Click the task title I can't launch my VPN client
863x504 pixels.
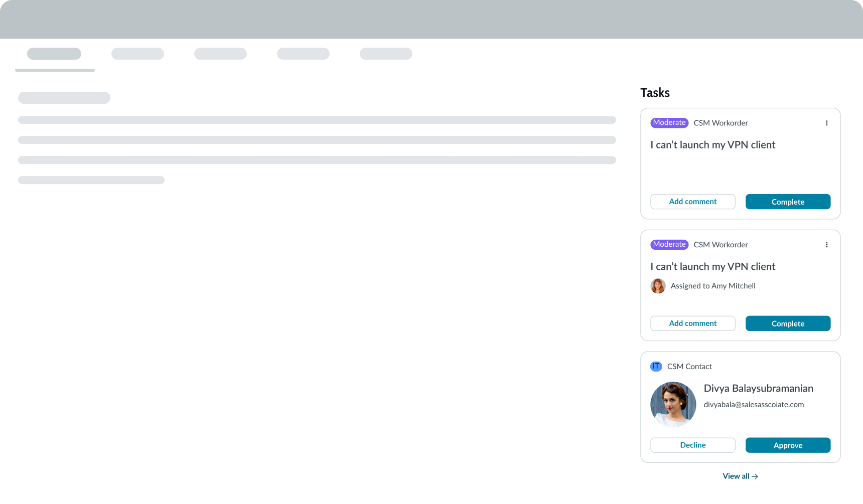[712, 144]
